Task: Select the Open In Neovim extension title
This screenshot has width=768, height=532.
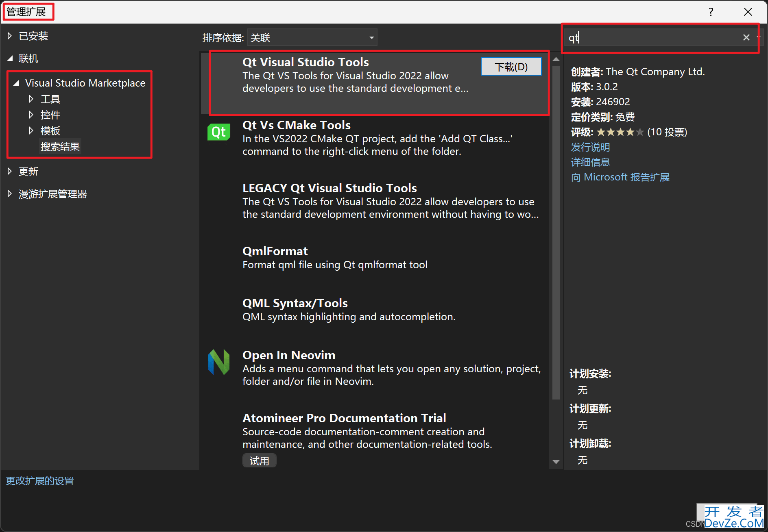Action: tap(289, 355)
